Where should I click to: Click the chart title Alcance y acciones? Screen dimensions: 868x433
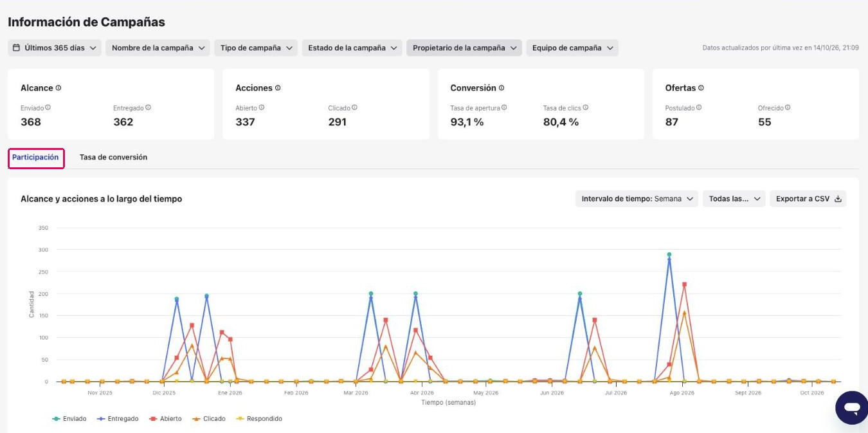102,199
